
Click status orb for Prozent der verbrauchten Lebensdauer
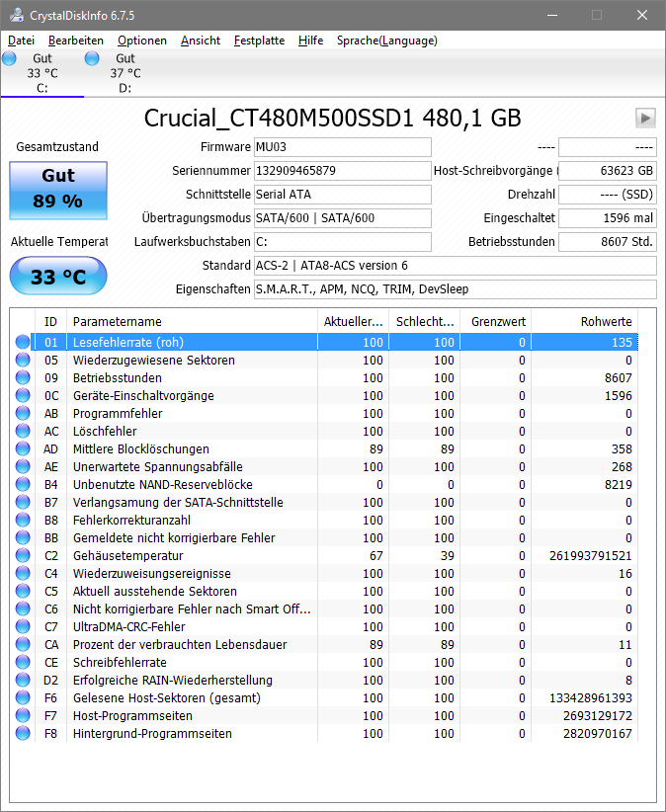tap(23, 644)
